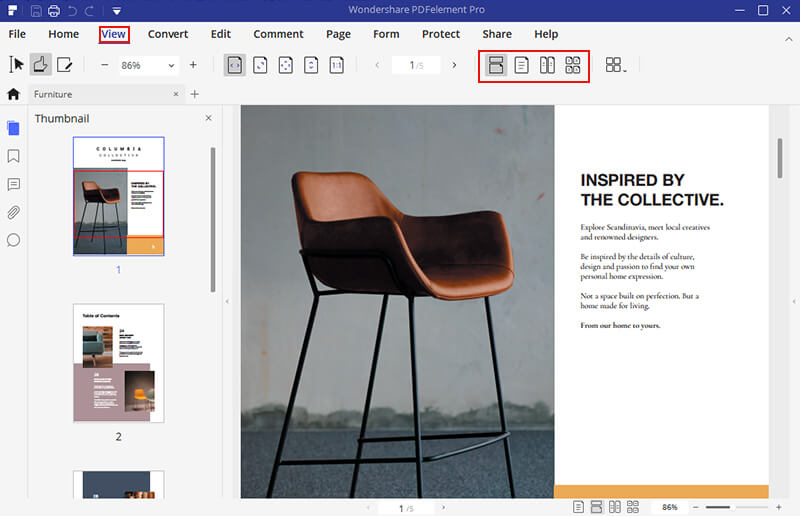Open the tile windows dropdown
Image resolution: width=800 pixels, height=516 pixels.
(x=616, y=65)
